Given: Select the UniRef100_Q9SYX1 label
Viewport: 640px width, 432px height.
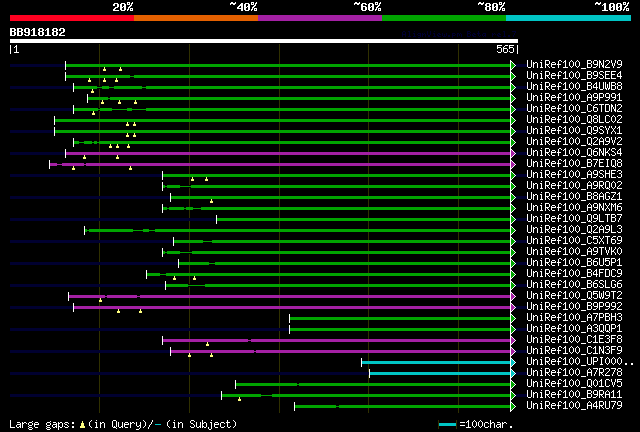Looking at the screenshot, I should tap(574, 130).
